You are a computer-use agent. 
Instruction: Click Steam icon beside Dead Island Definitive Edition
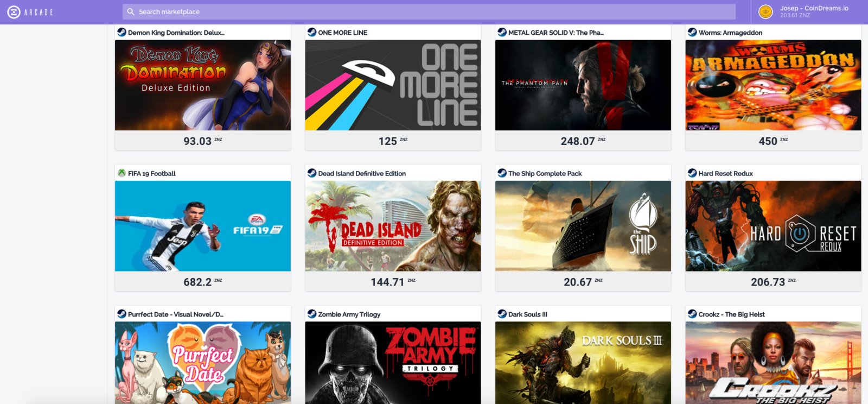pos(312,173)
